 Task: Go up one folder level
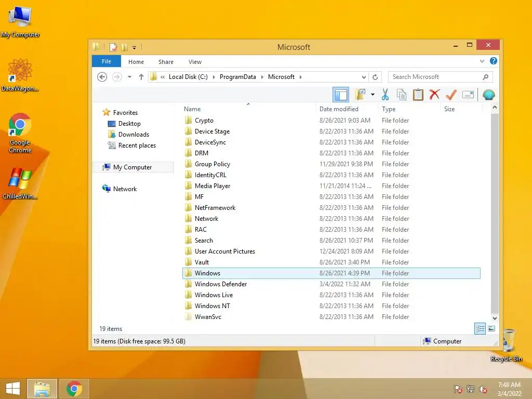coord(141,77)
